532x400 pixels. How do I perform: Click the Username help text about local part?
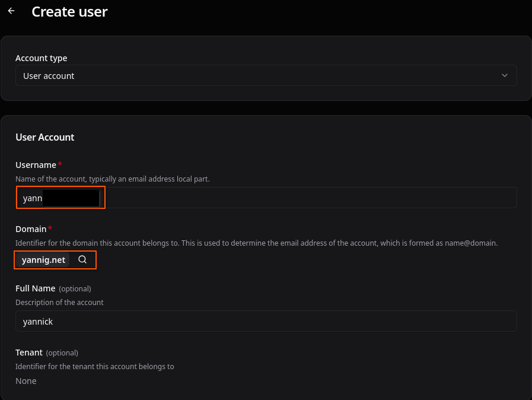coord(112,179)
